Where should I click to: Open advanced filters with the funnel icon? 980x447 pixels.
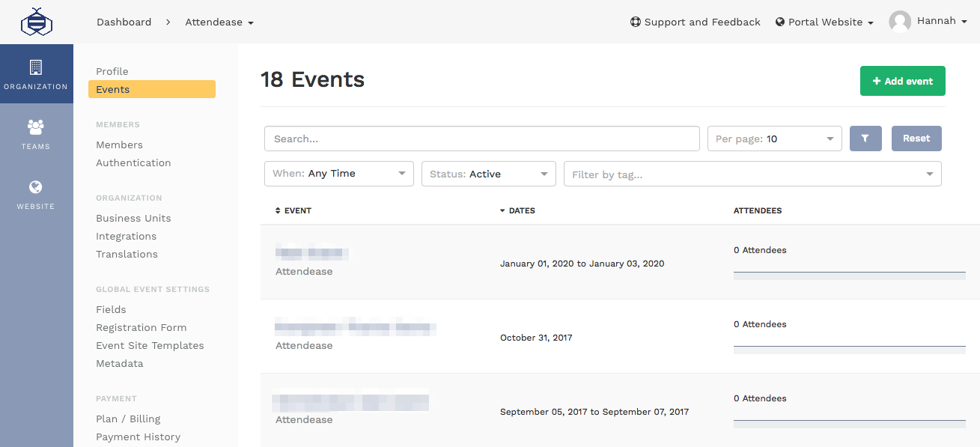click(865, 139)
